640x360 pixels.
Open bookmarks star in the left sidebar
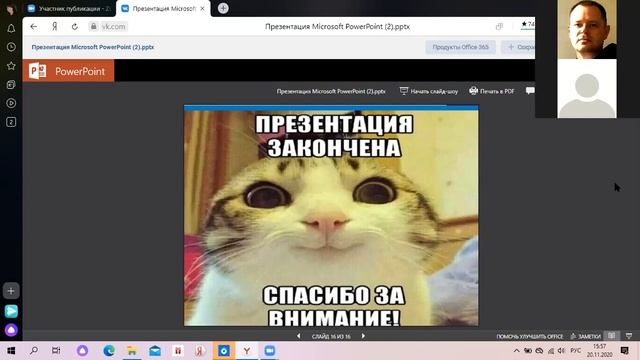tap(11, 66)
